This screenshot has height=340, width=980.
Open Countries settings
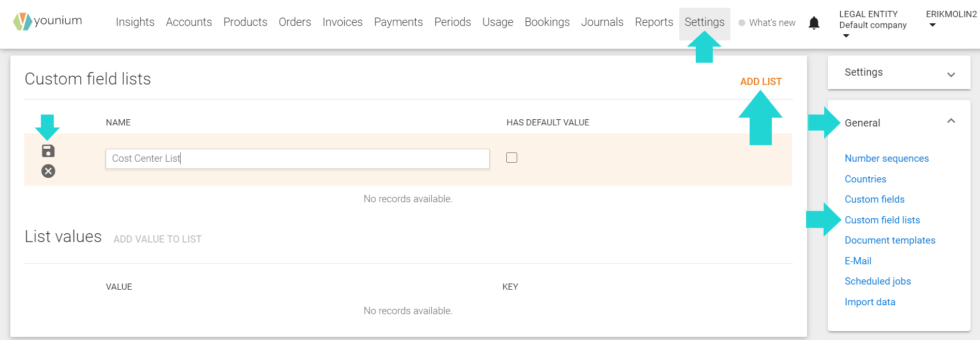(866, 179)
